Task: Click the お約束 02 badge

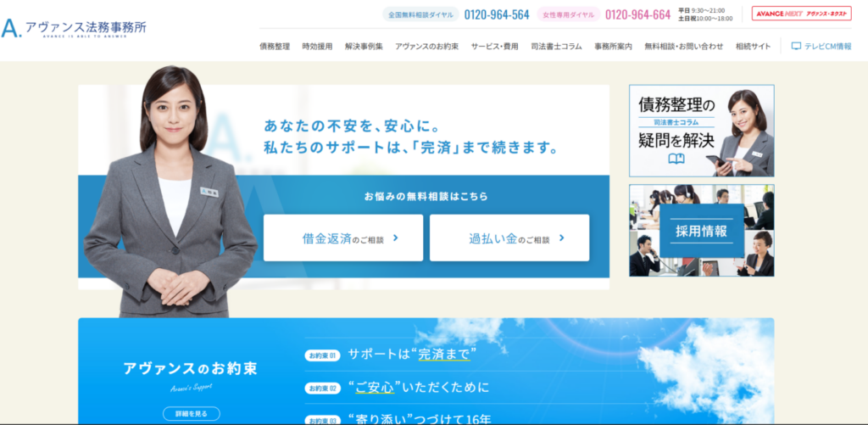Action: (322, 389)
